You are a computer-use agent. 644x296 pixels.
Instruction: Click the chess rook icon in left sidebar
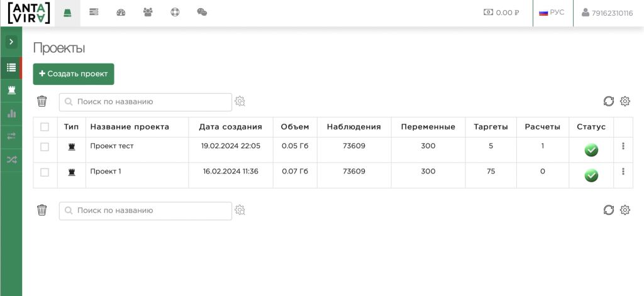tap(11, 90)
